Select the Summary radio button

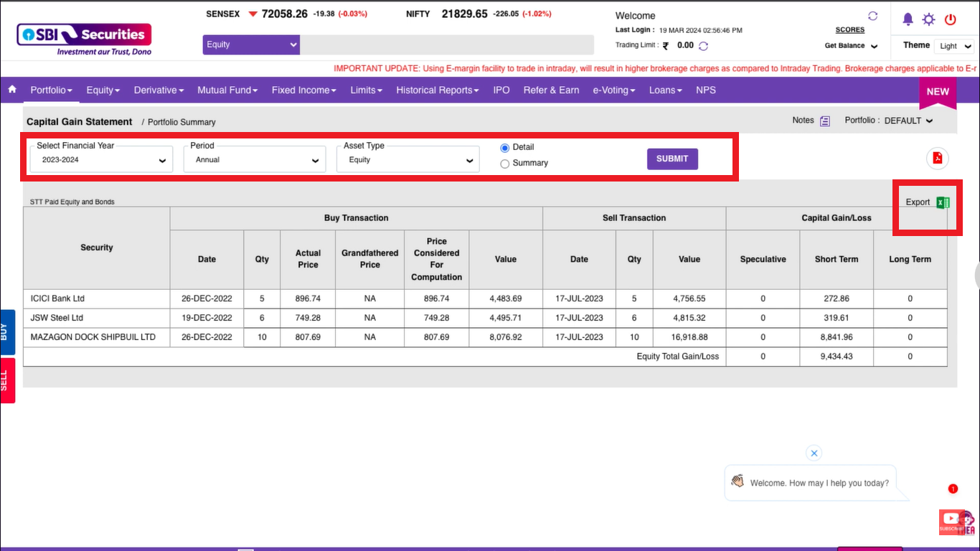(x=504, y=164)
